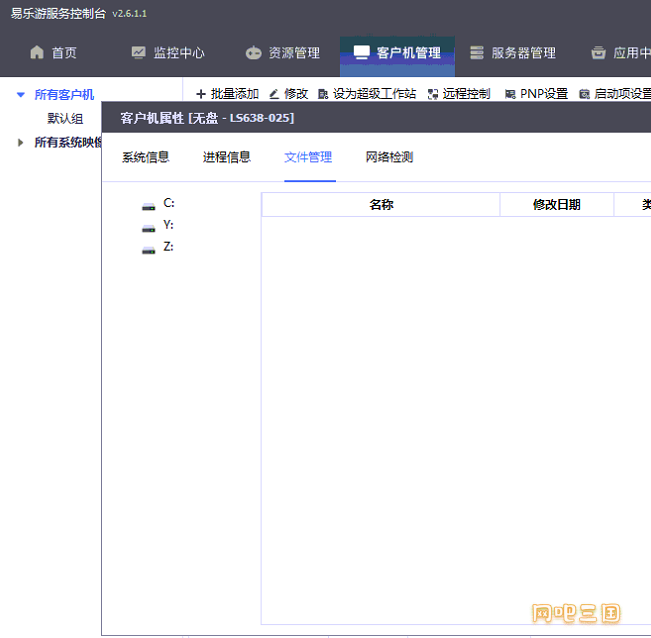Click the Y: drive label
651x638 pixels.
pyautogui.click(x=168, y=225)
